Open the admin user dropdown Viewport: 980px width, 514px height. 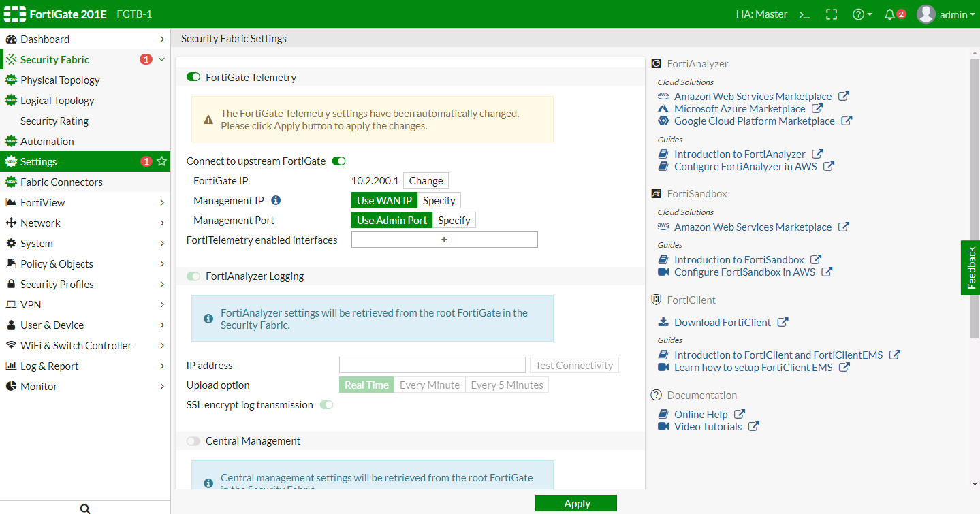point(947,14)
